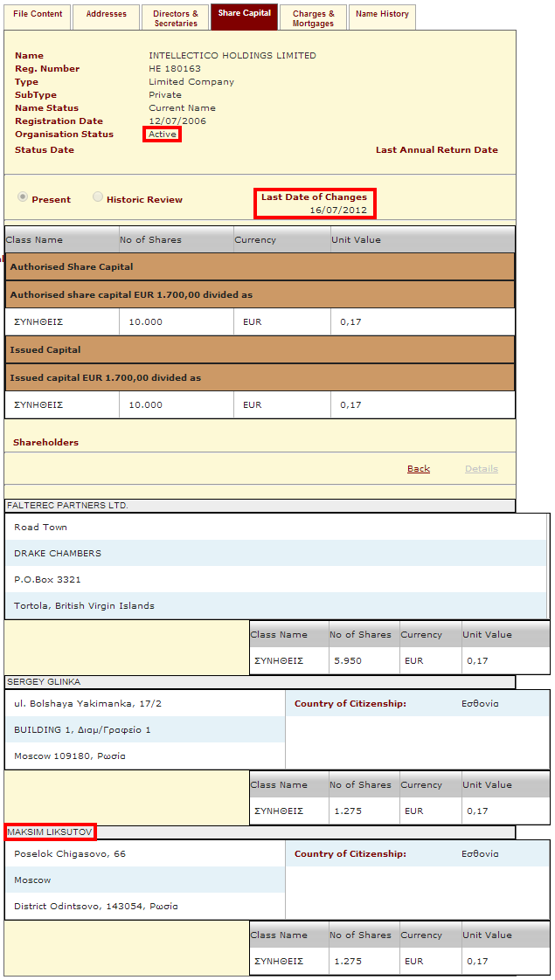Click shareholder MAKSIM LIKSUTOV
555x980 pixels.
pos(50,832)
